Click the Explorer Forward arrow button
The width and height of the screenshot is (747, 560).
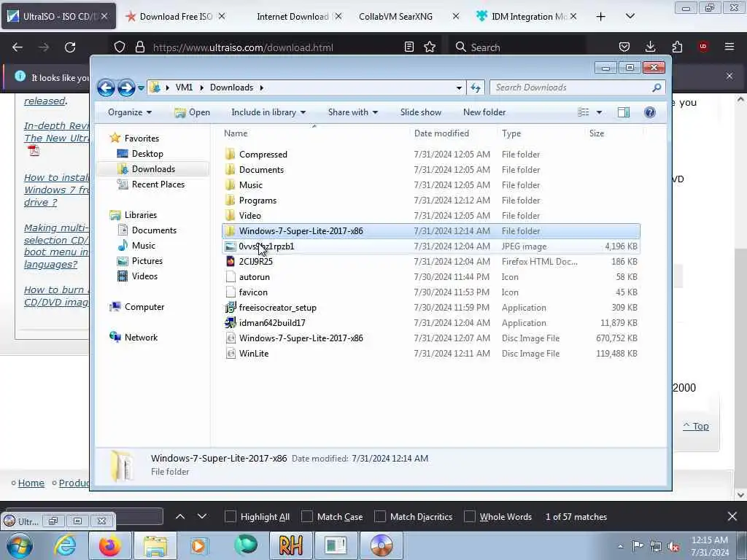click(x=126, y=87)
